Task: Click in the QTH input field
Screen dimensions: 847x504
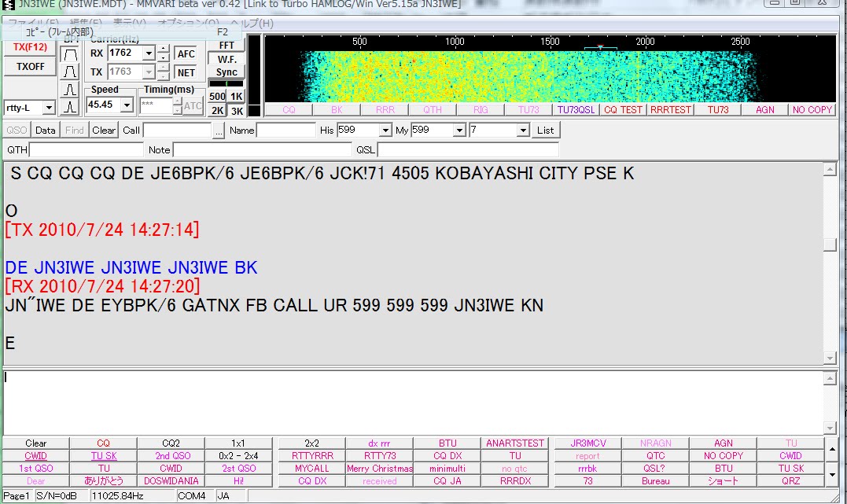Action: coord(87,150)
